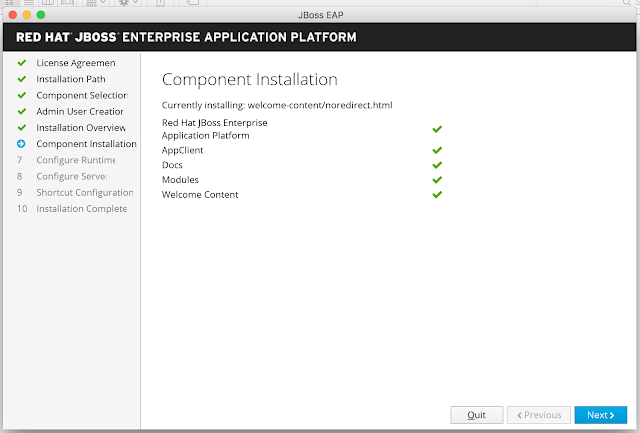Click the AppClient component label
This screenshot has width=640, height=433.
tap(182, 150)
